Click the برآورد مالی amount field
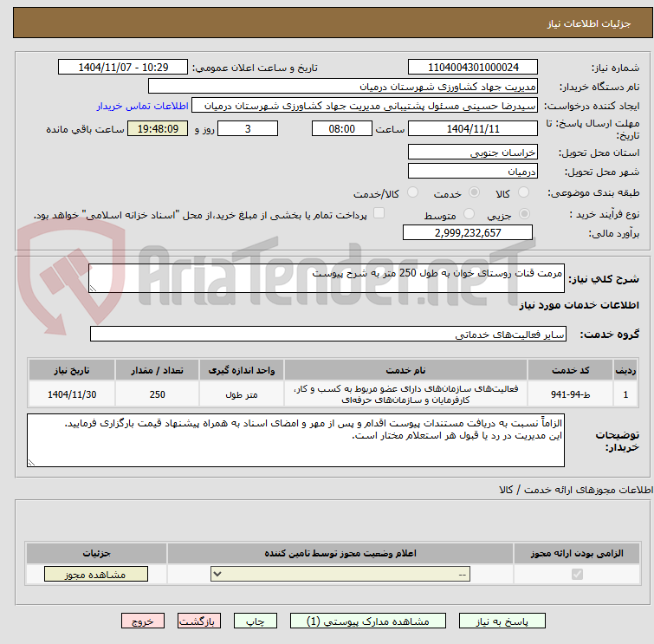The height and width of the screenshot is (644, 654). (468, 232)
